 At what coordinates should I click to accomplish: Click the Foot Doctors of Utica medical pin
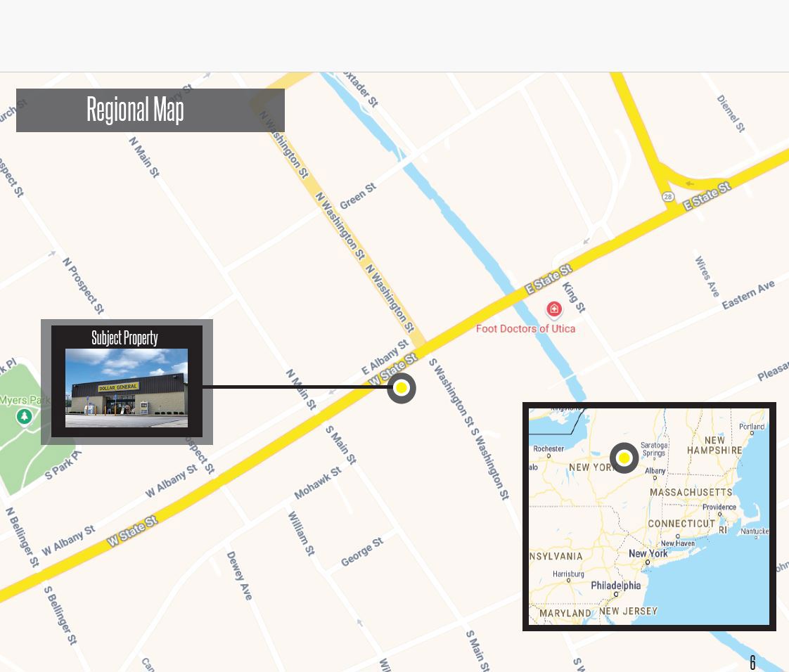554,309
